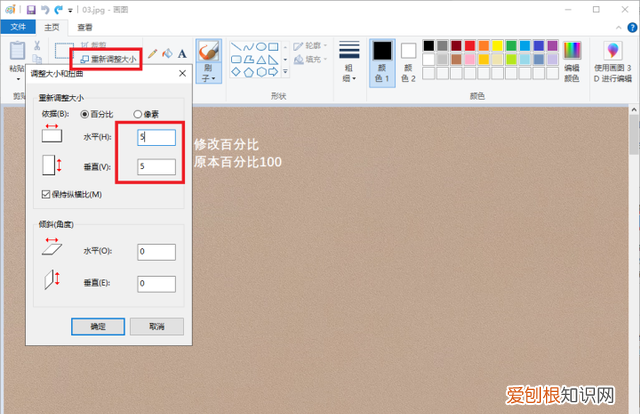Collapse the ribbon with chevron
The width and height of the screenshot is (640, 414).
[619, 28]
